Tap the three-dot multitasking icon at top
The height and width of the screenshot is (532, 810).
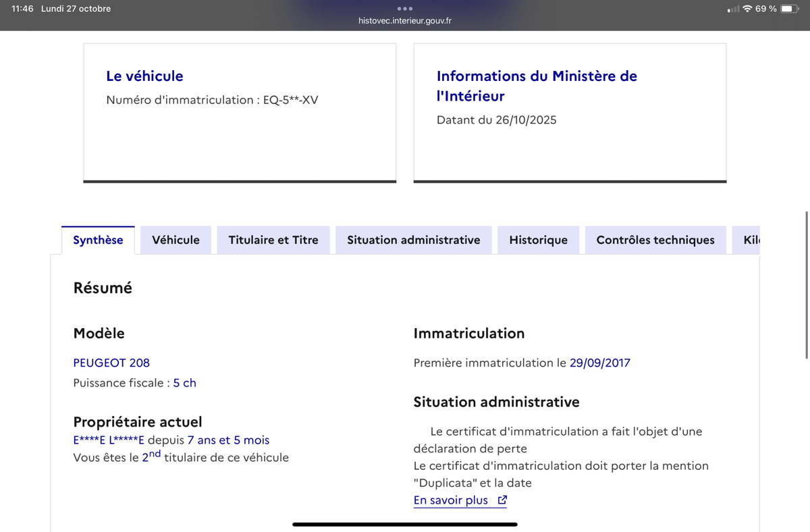405,9
